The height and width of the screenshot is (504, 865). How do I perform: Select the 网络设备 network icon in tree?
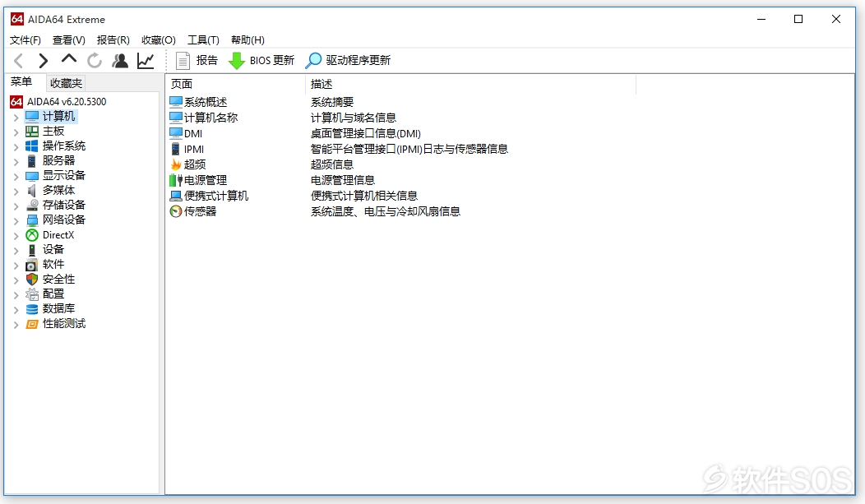32,220
